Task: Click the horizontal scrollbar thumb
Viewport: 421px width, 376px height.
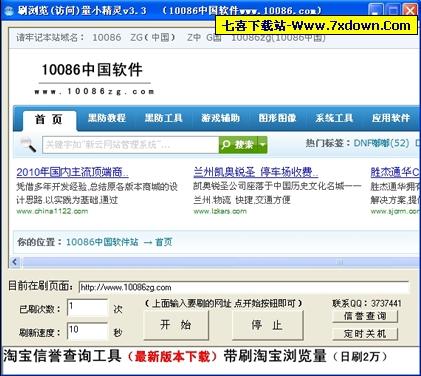Action: (x=220, y=262)
